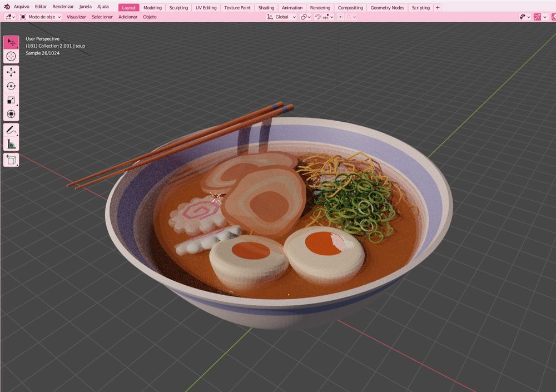Image resolution: width=556 pixels, height=392 pixels.
Task: Toggle the overlays button at far right
Action: tap(553, 17)
